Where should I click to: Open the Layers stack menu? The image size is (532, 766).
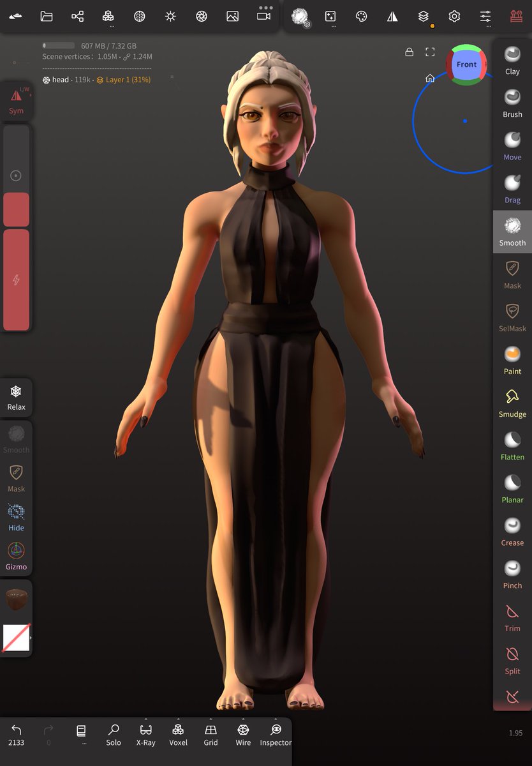point(424,17)
